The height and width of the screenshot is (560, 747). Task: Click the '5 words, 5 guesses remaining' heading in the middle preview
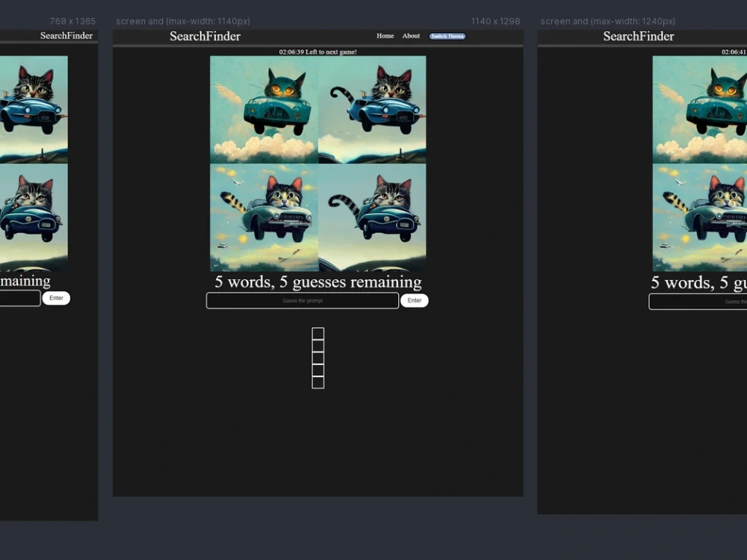coord(318,282)
